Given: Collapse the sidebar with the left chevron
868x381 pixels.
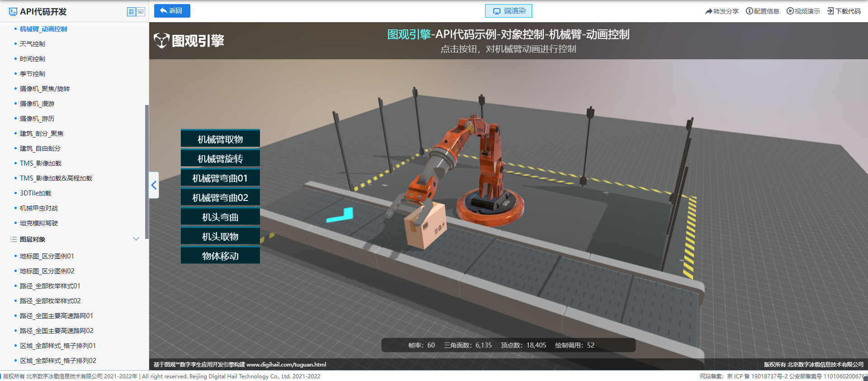Looking at the screenshot, I should (x=154, y=185).
